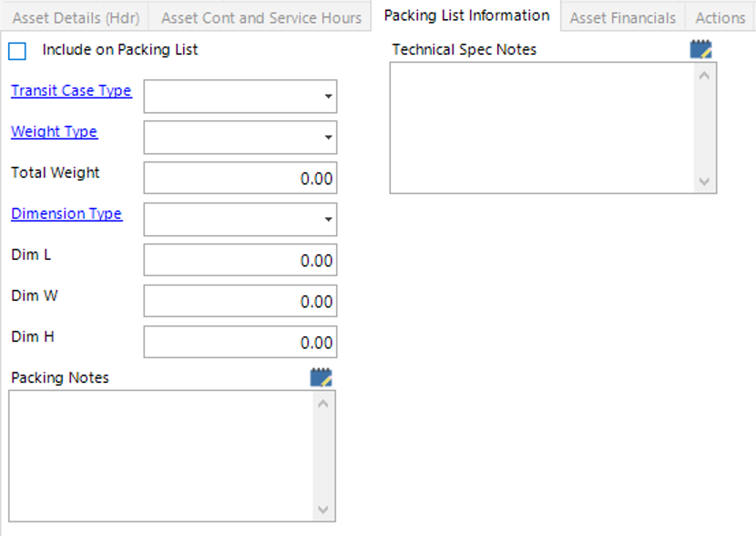Switch to the Asset Details (Hdr) tab
Image resolution: width=756 pixels, height=536 pixels.
point(76,17)
